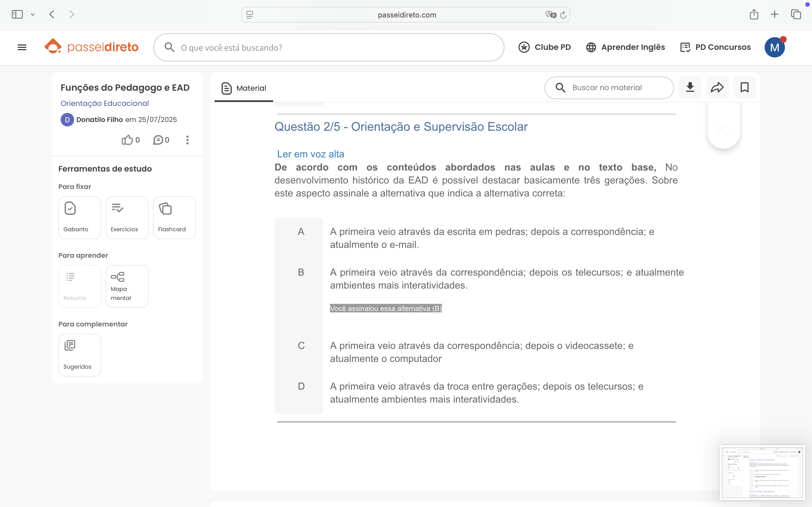This screenshot has width=812, height=507.
Task: Expand the browser sidebar dropdown chevron
Action: click(32, 14)
